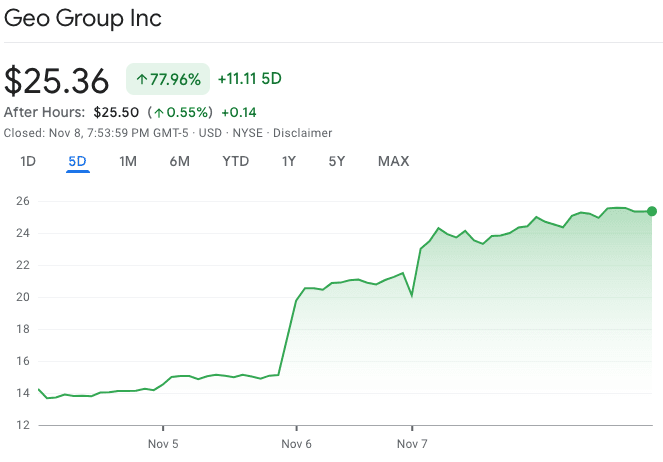Show the 5Y price history tab

coord(337,161)
